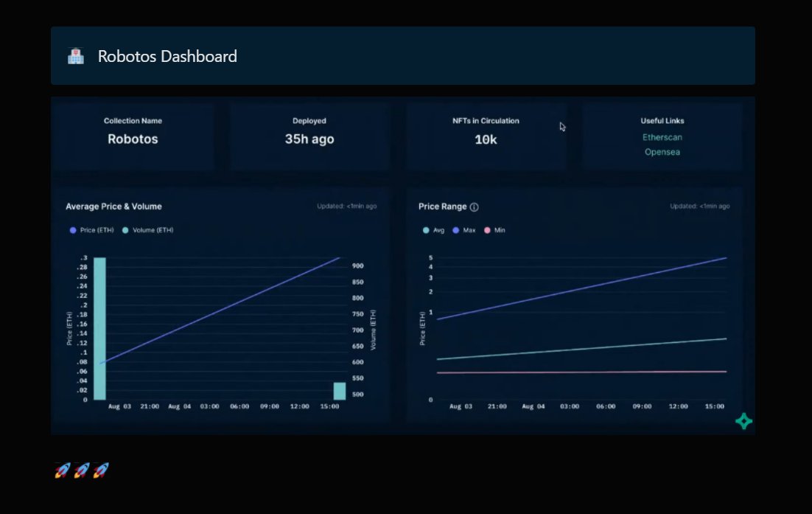This screenshot has height=514, width=812.
Task: Click the tall Aug 03 volume bar
Action: click(99, 328)
